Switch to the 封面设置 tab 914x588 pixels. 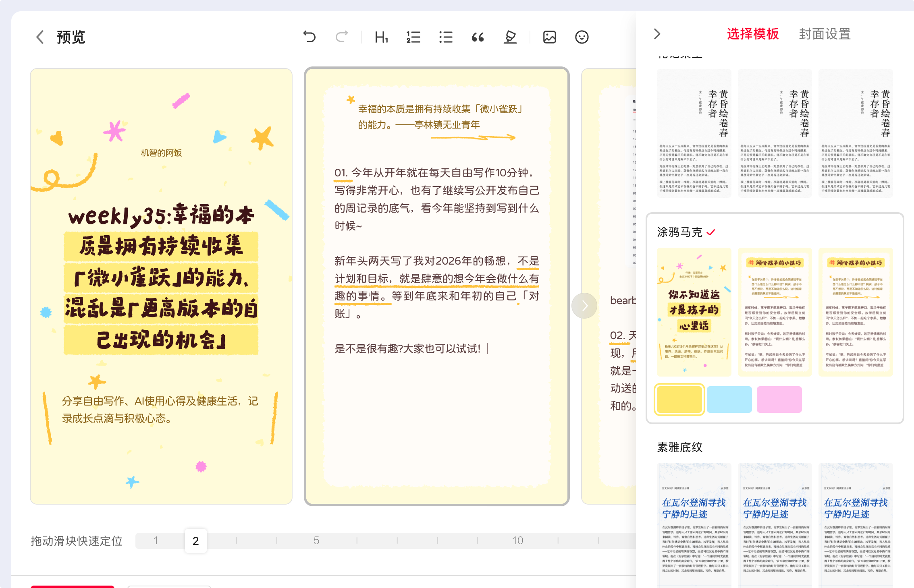pyautogui.click(x=825, y=34)
